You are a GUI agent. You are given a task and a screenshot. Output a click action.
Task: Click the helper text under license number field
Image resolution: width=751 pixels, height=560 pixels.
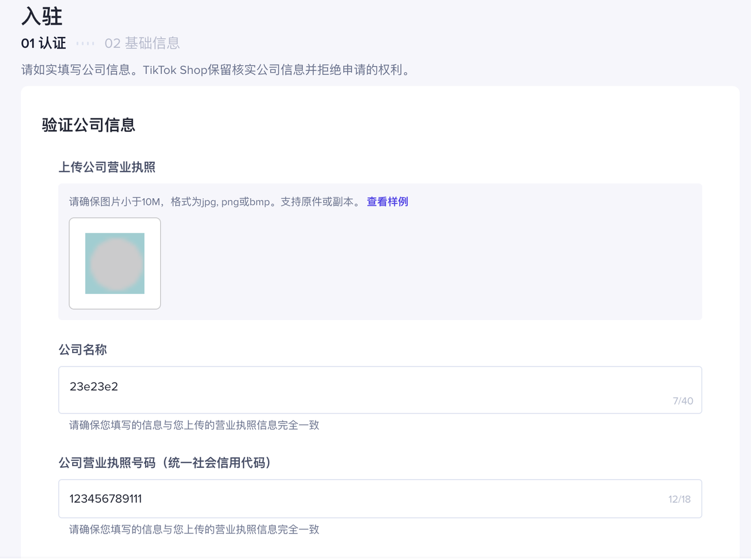point(194,530)
